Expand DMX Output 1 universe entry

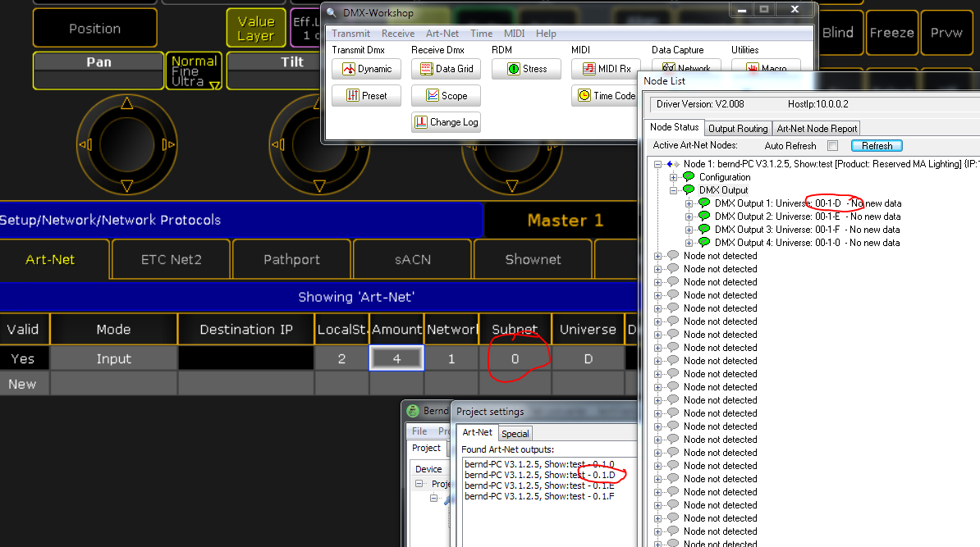[x=689, y=203]
